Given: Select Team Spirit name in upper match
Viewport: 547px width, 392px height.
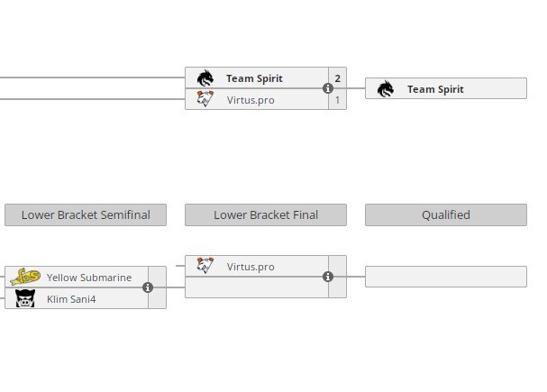Looking at the screenshot, I should [254, 78].
